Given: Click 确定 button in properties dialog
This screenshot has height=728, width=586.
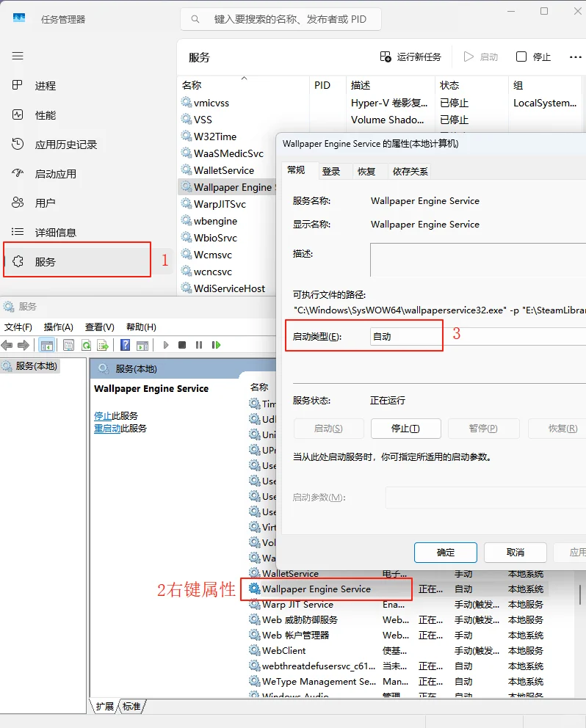Looking at the screenshot, I should (445, 553).
